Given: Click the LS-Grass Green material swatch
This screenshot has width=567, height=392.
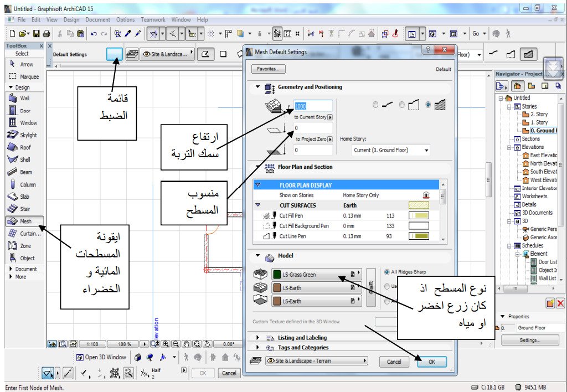Looking at the screenshot, I should (x=277, y=275).
